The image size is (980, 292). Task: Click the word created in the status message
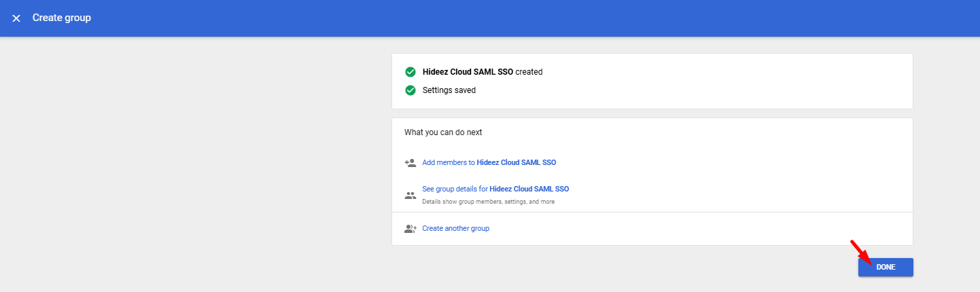pyautogui.click(x=529, y=72)
